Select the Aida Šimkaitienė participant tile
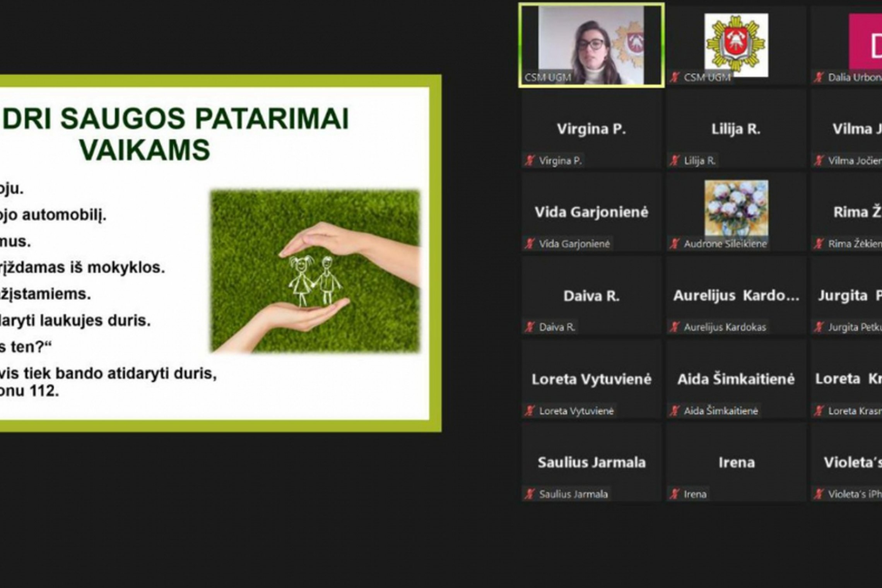 tap(736, 379)
